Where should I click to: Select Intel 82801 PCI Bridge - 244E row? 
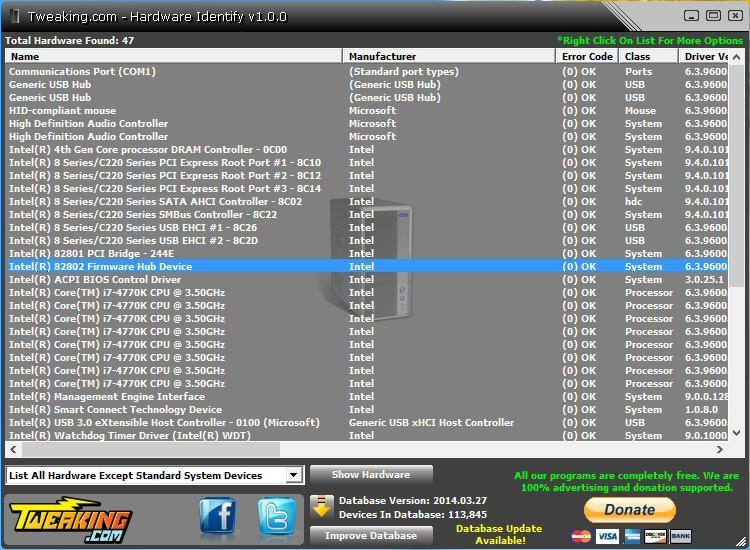coord(367,253)
